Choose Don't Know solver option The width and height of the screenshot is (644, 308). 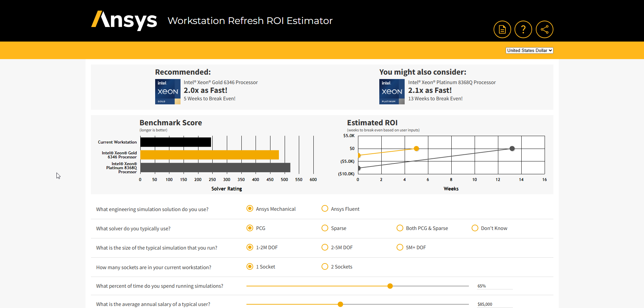coord(475,228)
